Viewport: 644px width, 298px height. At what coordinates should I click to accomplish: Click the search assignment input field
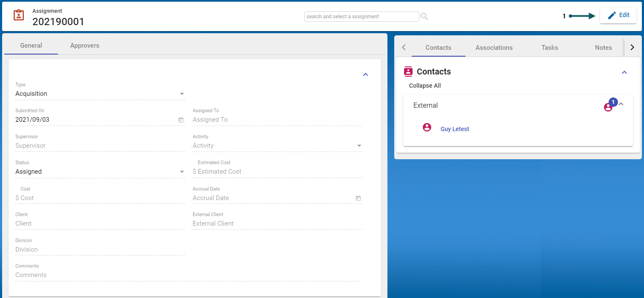pyautogui.click(x=361, y=17)
